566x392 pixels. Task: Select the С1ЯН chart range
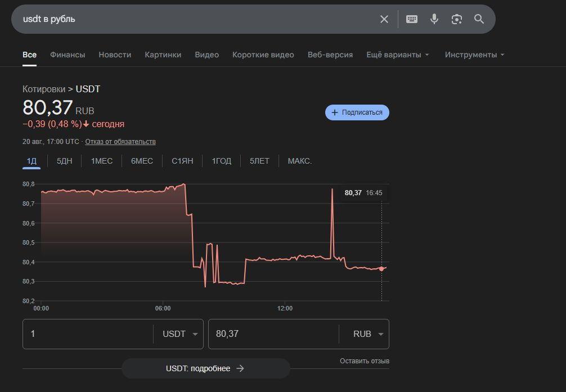pos(182,161)
